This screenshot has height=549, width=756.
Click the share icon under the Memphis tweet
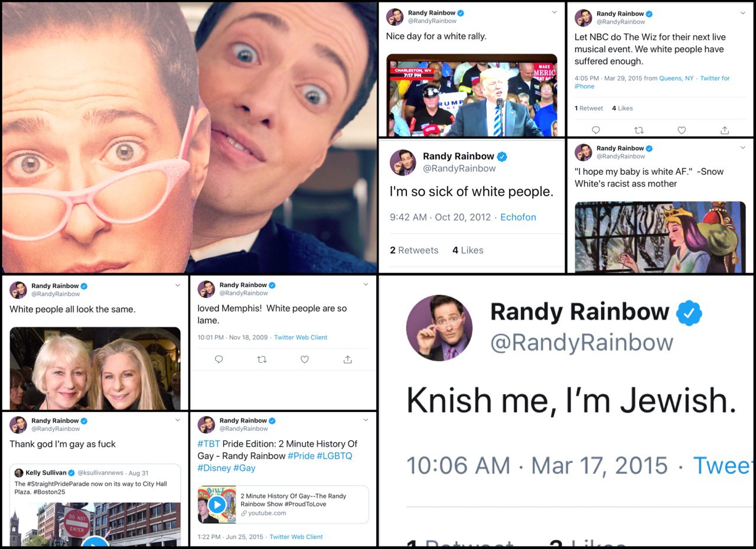[347, 359]
